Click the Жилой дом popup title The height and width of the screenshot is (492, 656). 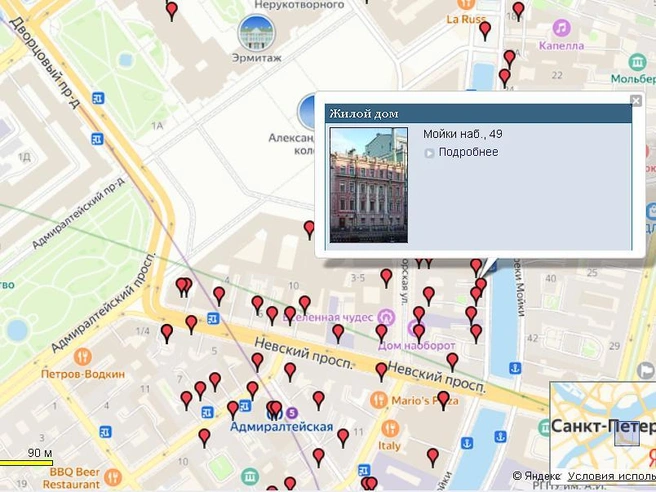click(364, 113)
